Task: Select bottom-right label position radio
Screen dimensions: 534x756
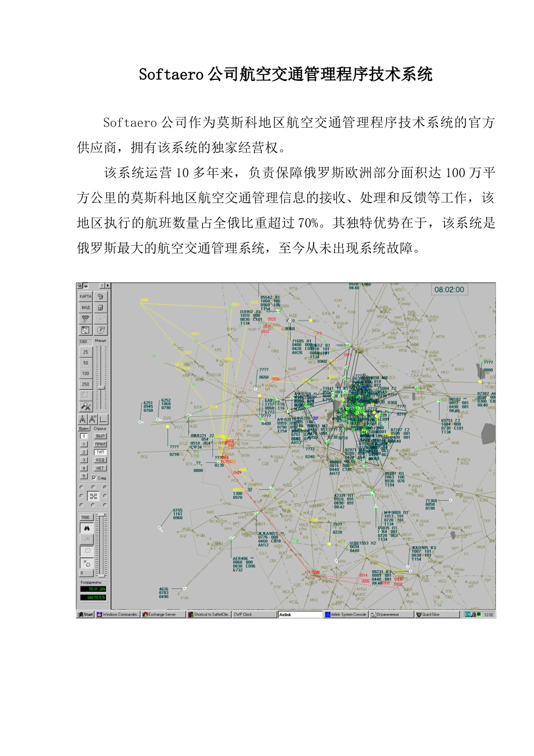Action: [105, 505]
